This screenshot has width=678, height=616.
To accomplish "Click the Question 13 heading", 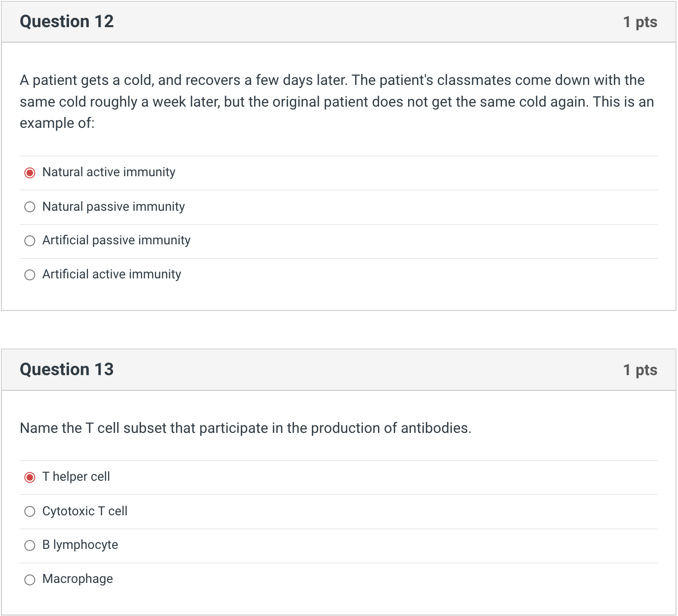I will 67,370.
